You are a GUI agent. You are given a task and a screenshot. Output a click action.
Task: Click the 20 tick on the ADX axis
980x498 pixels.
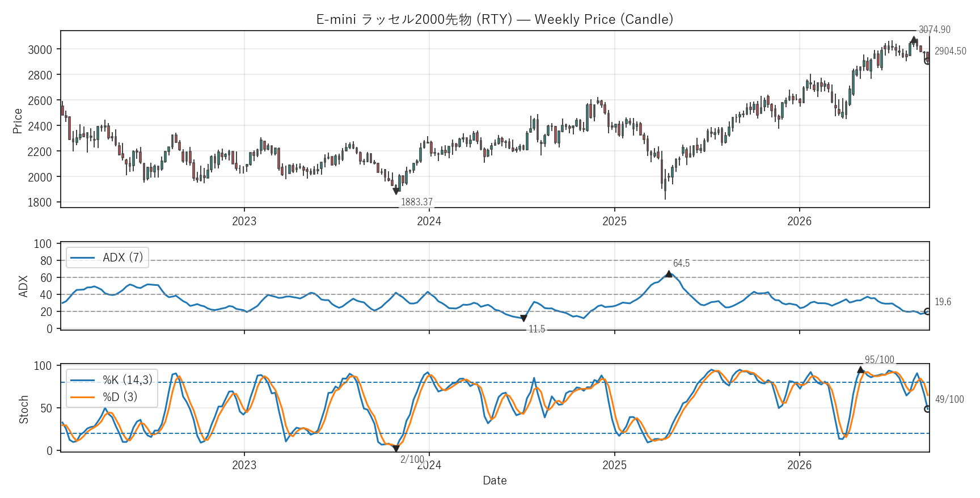pos(46,312)
